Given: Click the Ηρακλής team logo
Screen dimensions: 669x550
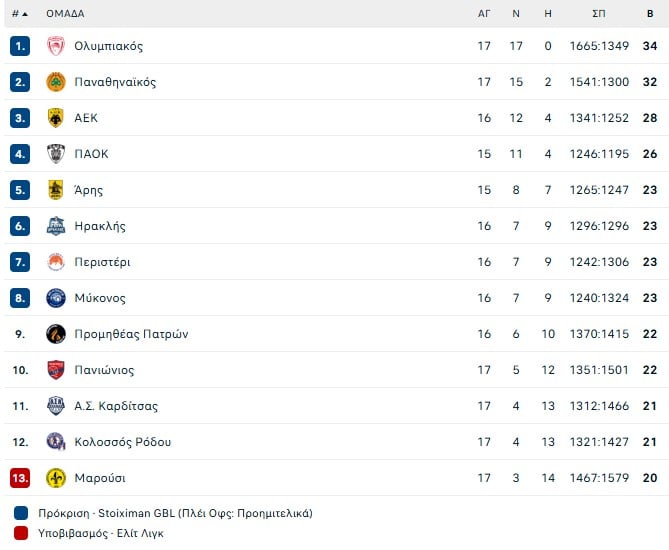Looking at the screenshot, I should click(x=56, y=226).
